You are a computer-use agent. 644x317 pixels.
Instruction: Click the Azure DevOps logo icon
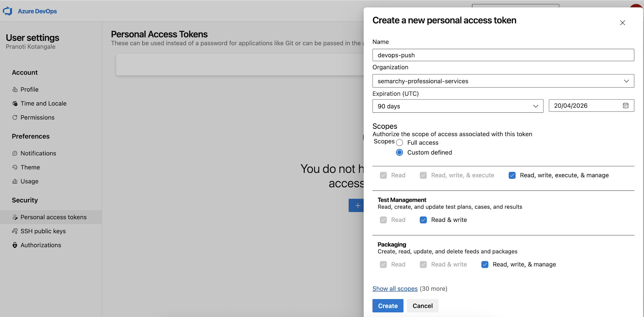pyautogui.click(x=8, y=11)
